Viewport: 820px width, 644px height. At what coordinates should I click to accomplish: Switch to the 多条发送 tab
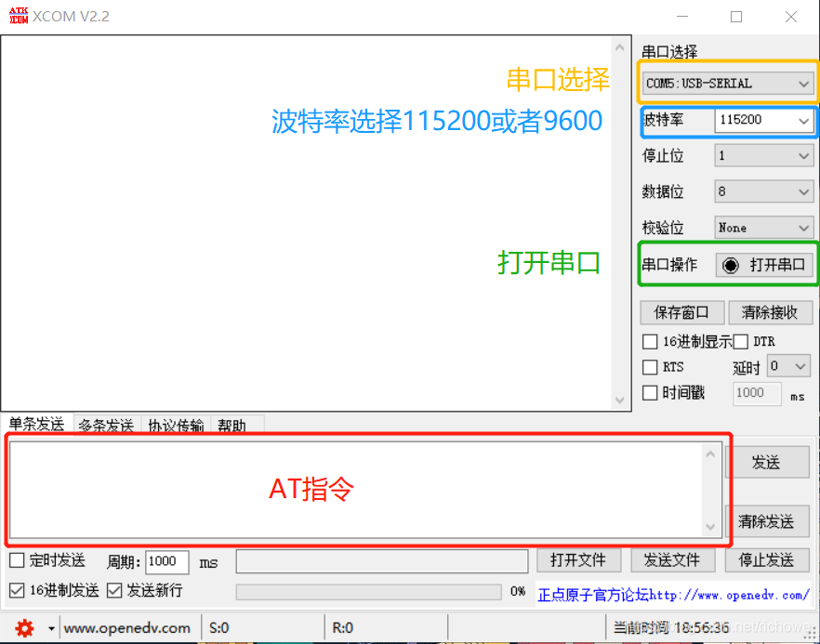[x=106, y=425]
